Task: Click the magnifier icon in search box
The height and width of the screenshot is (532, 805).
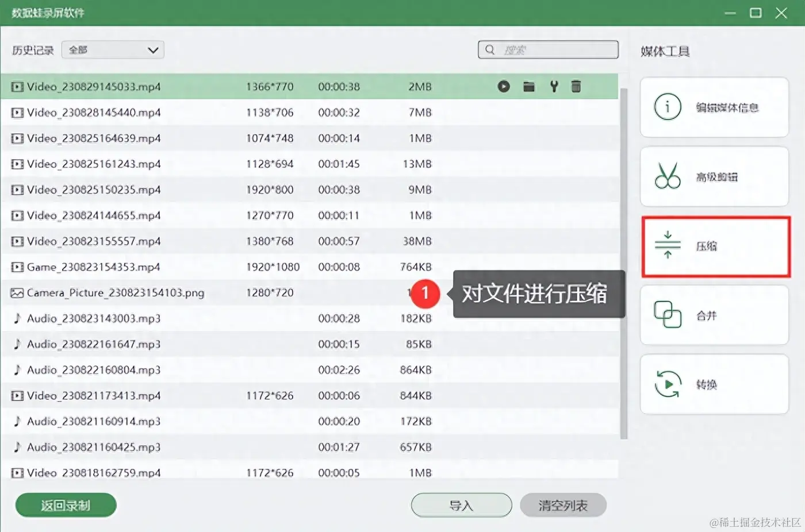Action: coord(490,49)
